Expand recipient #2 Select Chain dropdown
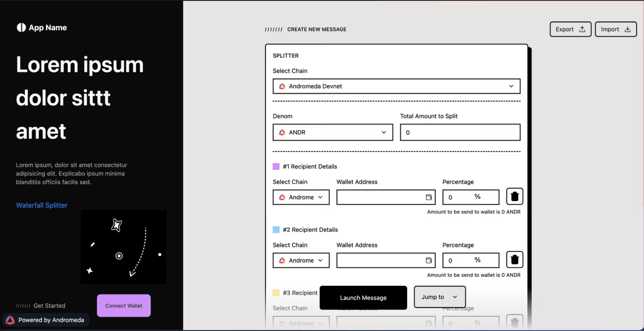 coord(301,260)
